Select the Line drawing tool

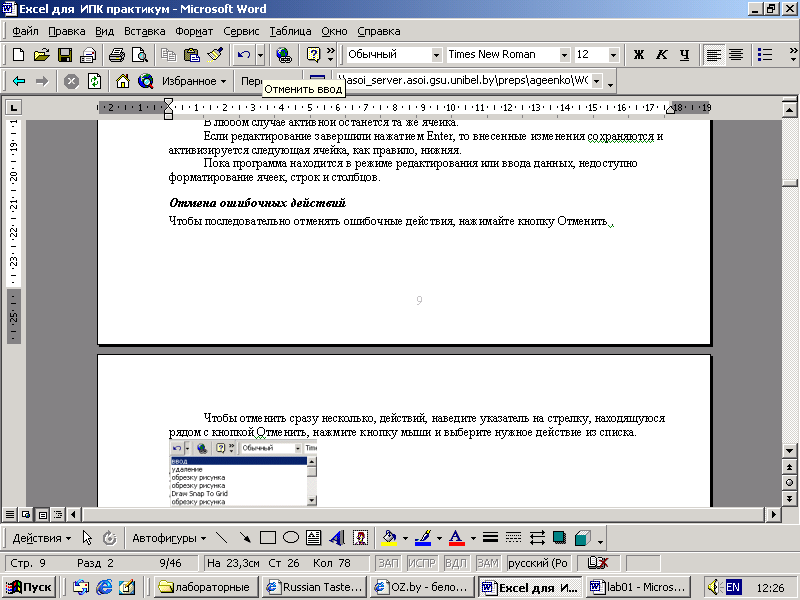[x=221, y=538]
